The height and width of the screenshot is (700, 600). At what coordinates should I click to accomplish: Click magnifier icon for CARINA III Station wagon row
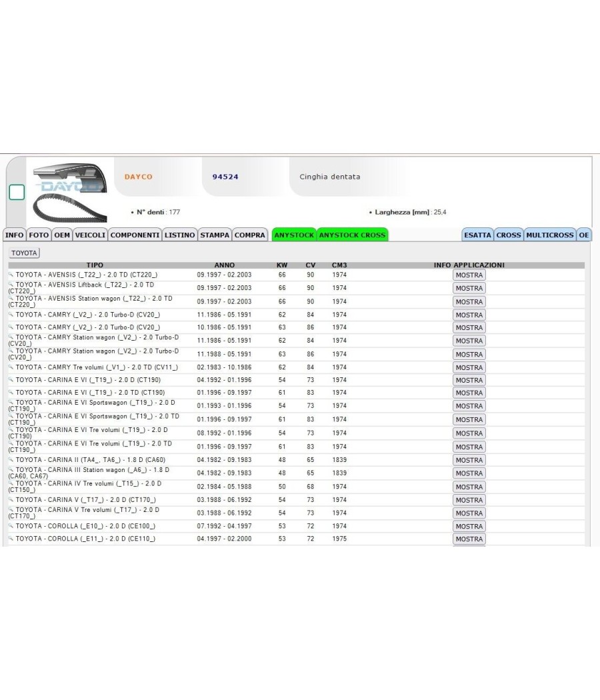[x=11, y=469]
